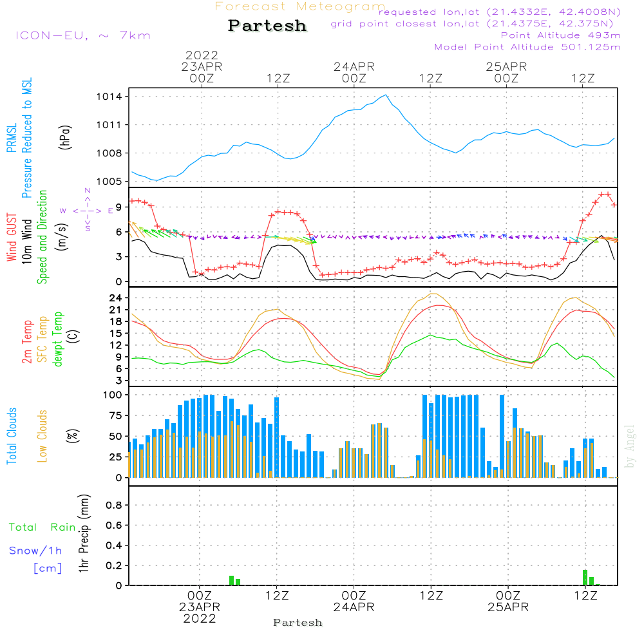Click 'Model Point Altitude 501.125m' text

click(x=527, y=47)
